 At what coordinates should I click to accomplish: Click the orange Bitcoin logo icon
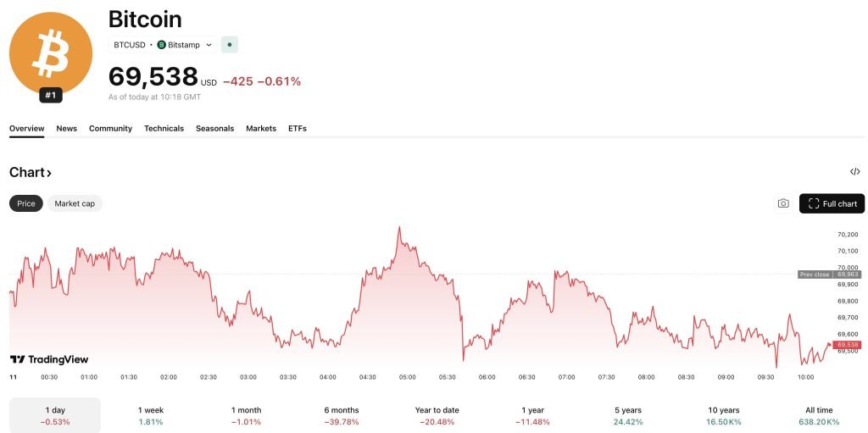pos(50,53)
